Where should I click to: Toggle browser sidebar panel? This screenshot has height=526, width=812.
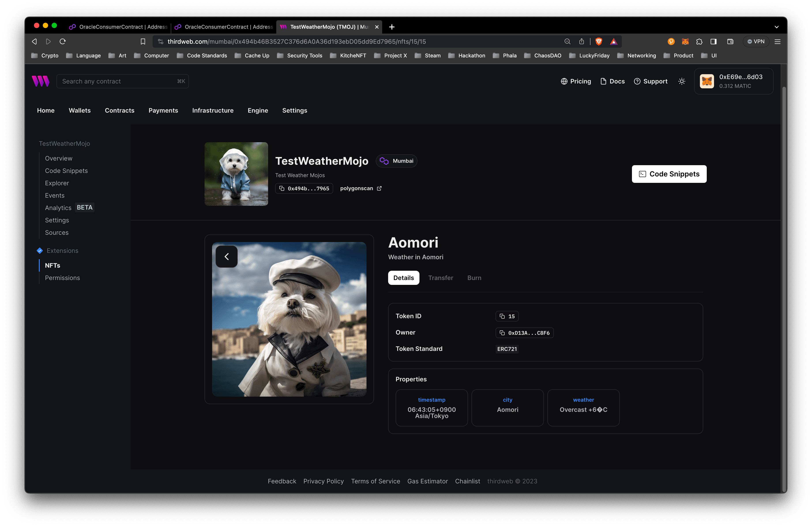coord(713,41)
